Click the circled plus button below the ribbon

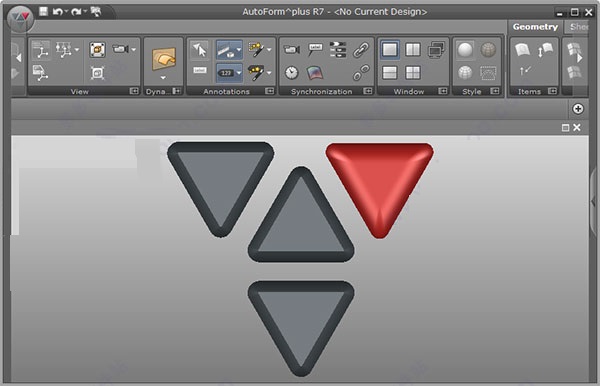[x=578, y=109]
